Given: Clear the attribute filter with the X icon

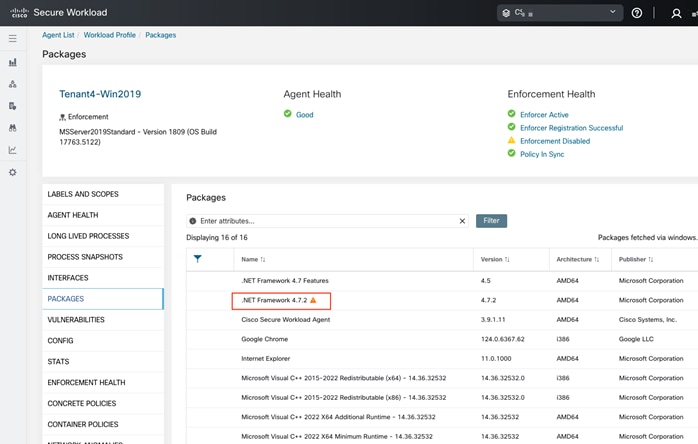Looking at the screenshot, I should (x=462, y=221).
